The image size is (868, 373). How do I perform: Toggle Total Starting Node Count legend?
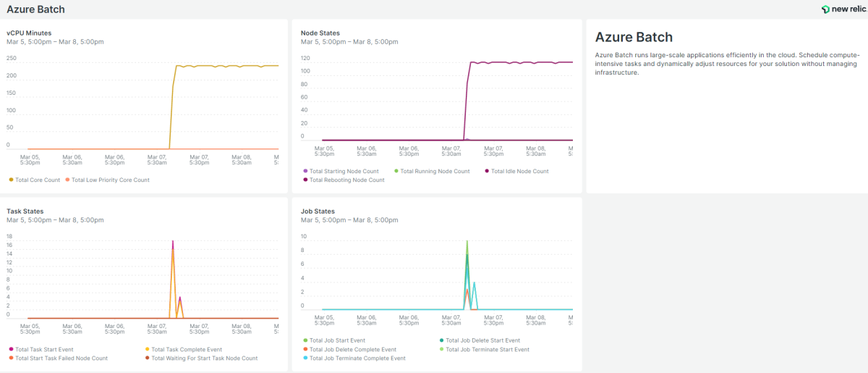341,172
